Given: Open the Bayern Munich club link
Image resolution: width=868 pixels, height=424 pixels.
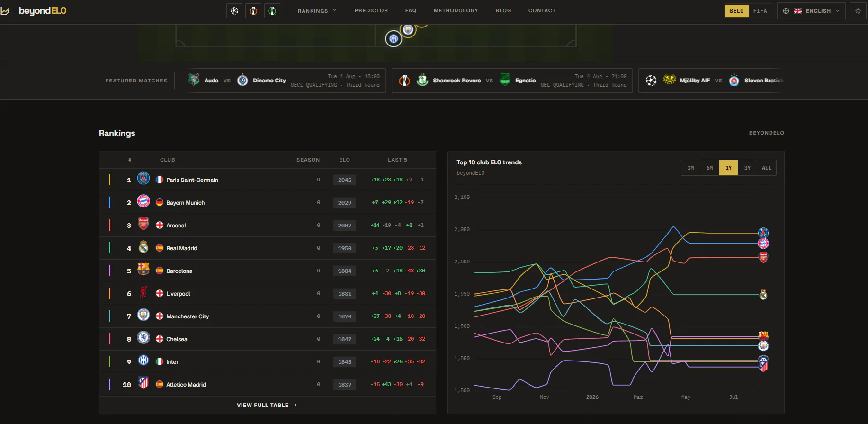Looking at the screenshot, I should (186, 203).
